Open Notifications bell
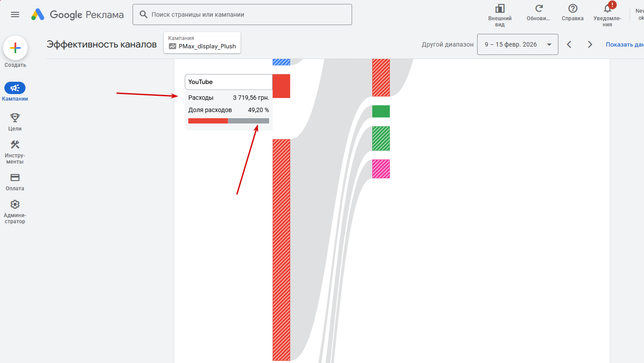This screenshot has width=644, height=363. click(608, 9)
